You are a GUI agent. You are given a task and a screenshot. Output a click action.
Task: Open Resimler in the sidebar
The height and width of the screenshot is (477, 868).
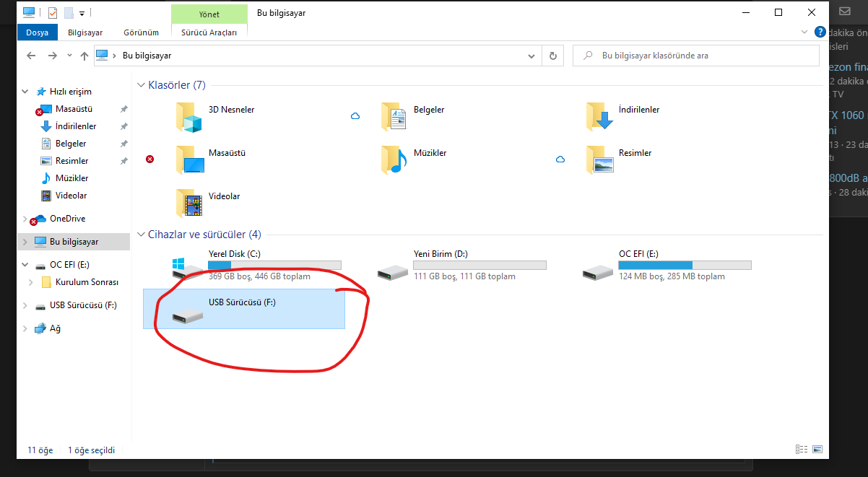click(71, 161)
